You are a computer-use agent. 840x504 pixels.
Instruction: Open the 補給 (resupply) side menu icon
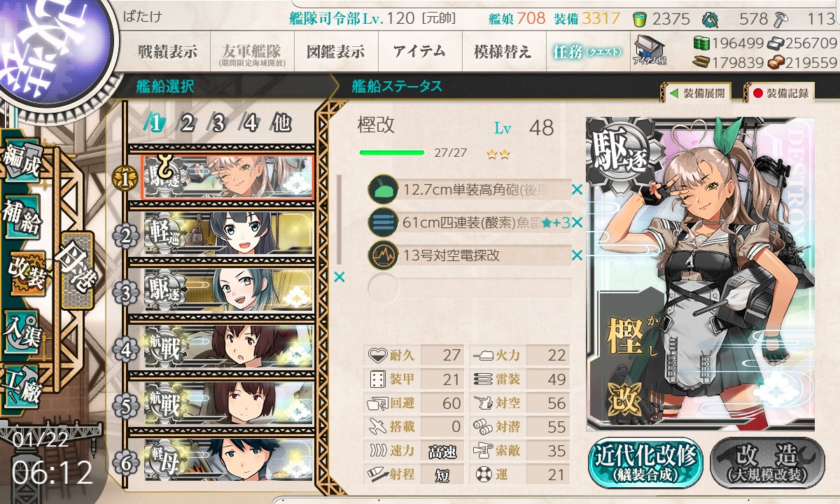point(22,217)
